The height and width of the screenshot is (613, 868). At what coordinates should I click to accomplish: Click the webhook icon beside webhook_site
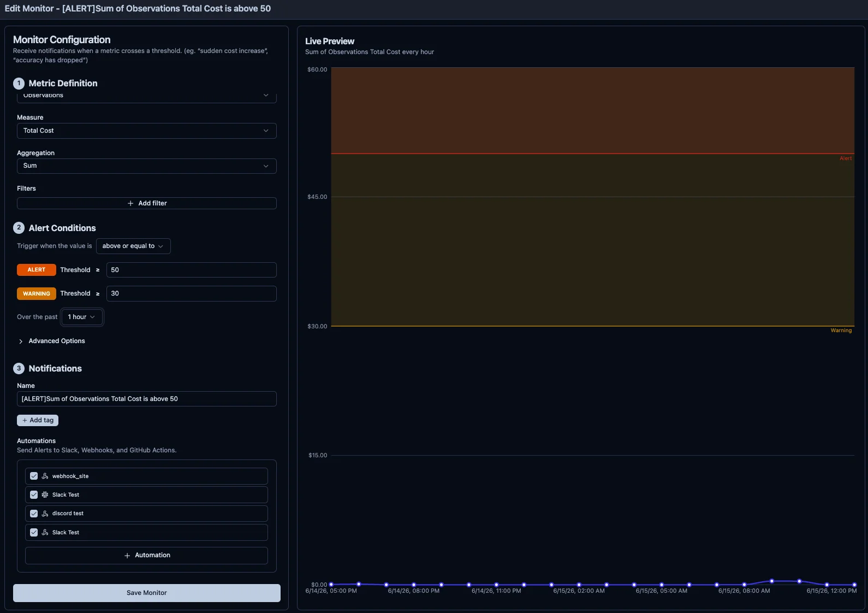[x=45, y=476]
